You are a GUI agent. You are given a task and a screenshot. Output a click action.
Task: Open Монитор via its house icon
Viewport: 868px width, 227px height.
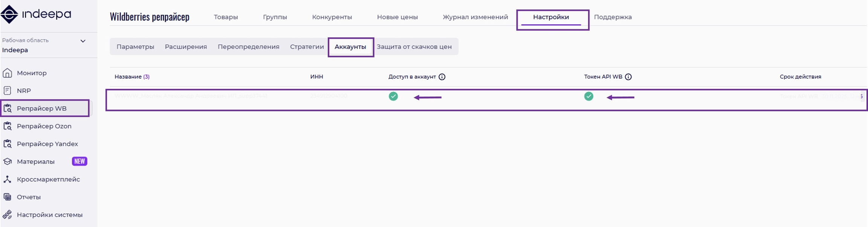click(8, 73)
